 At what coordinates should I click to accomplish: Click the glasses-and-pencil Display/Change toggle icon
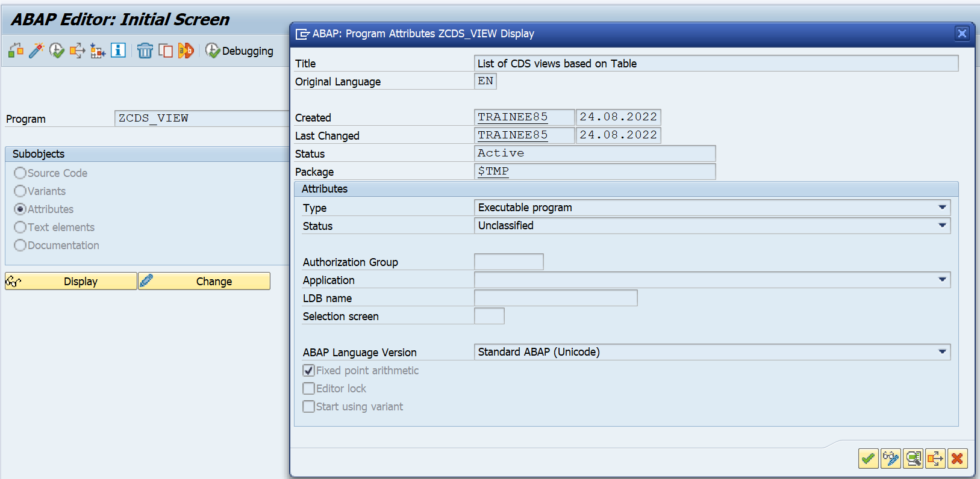tap(890, 459)
